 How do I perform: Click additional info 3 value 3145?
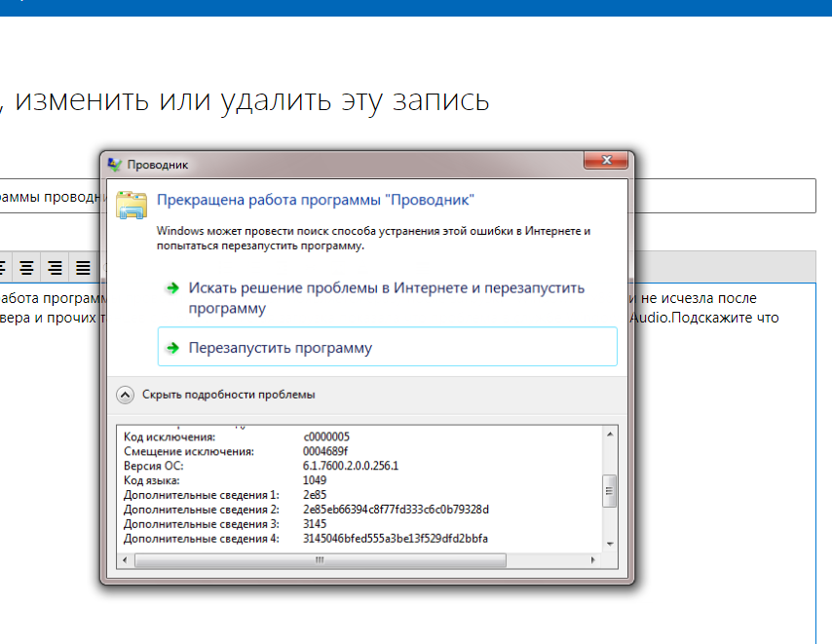[315, 523]
